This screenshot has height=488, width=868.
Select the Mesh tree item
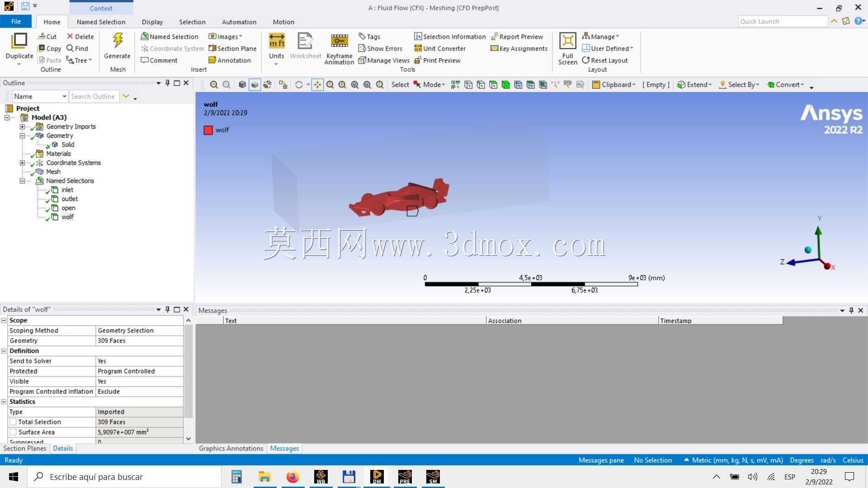click(53, 172)
